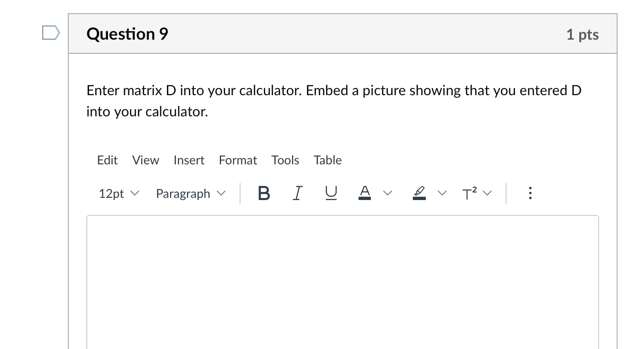Select the highlighter background color tool
This screenshot has width=644, height=349.
(419, 193)
